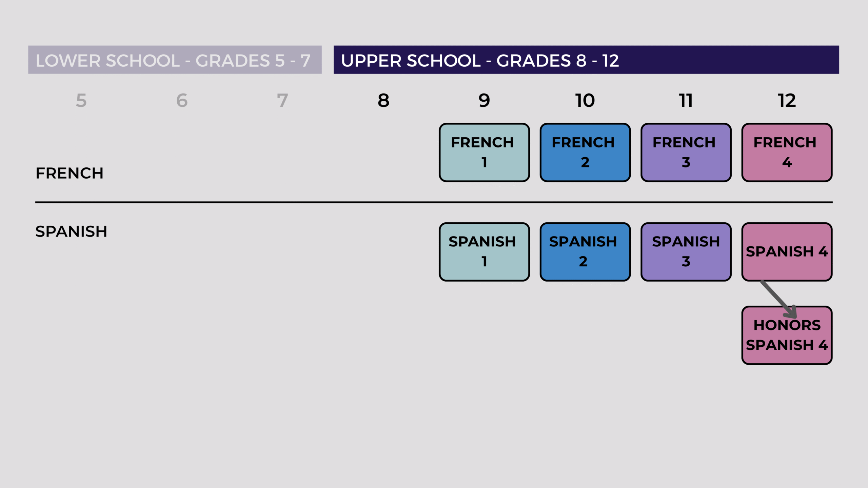Image resolution: width=868 pixels, height=488 pixels.
Task: Choose the Spanish 4 course box
Action: (x=787, y=252)
